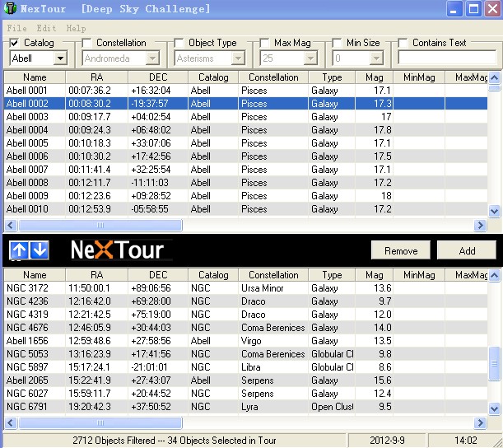Select the Abell 0010 row
This screenshot has width=503, height=448.
[x=245, y=209]
